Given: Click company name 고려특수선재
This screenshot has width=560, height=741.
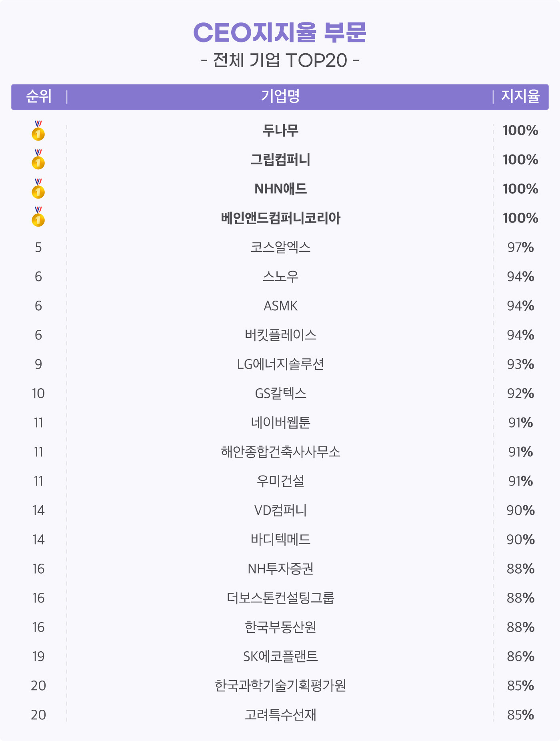Looking at the screenshot, I should 280,715.
